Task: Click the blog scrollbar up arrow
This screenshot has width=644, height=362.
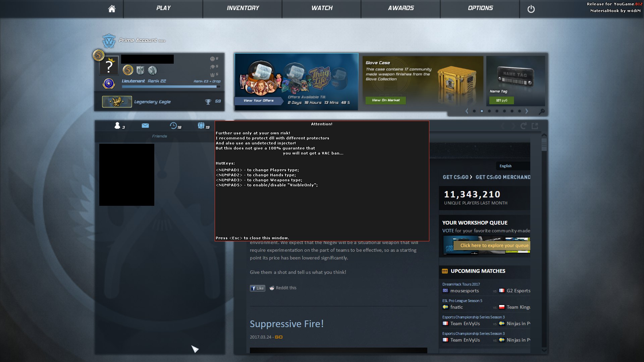Action: [544, 135]
